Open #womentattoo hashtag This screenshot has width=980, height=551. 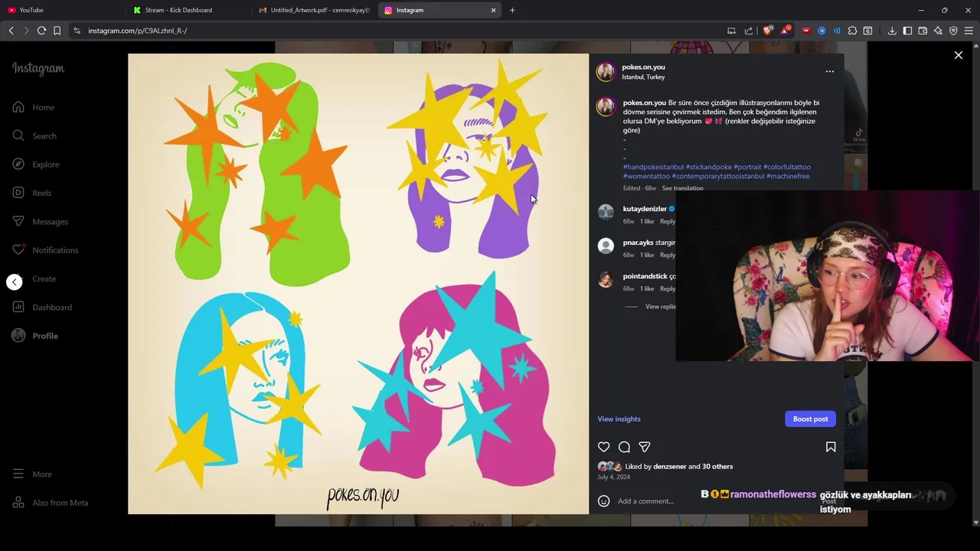tap(646, 176)
